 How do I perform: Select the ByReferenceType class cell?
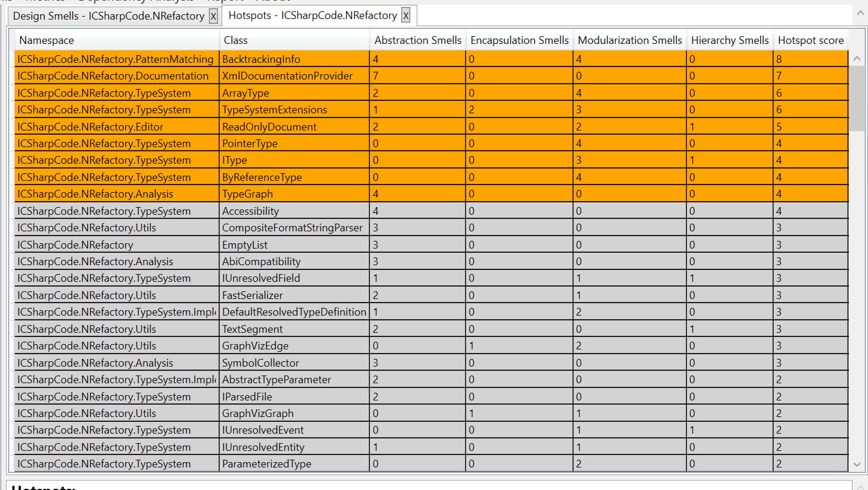pos(294,177)
